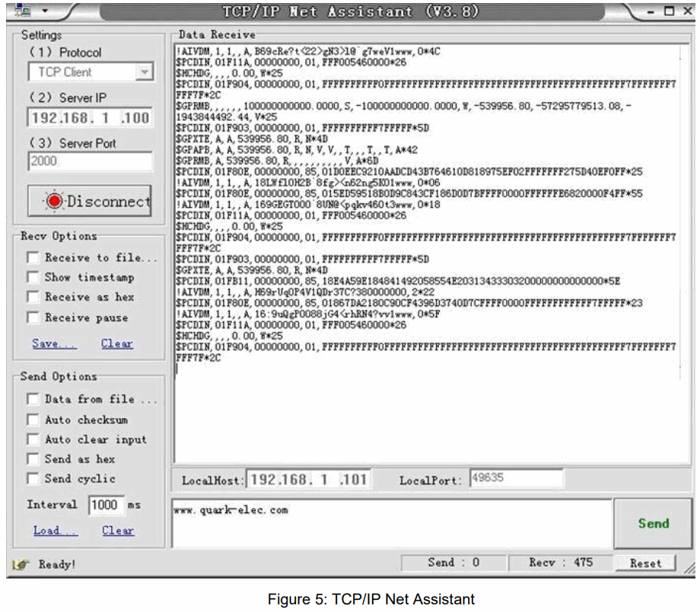Click the Save link in Recv Options
The image size is (700, 612).
[54, 343]
